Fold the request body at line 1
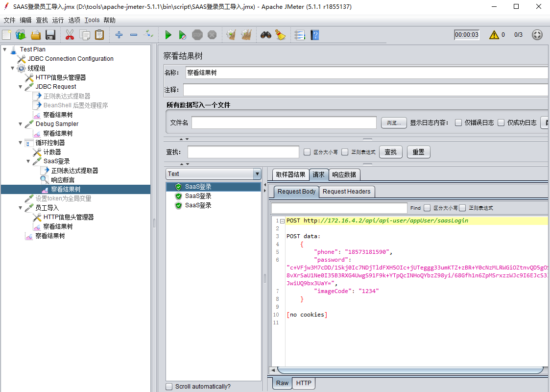Image resolution: width=550 pixels, height=392 pixels. point(282,221)
